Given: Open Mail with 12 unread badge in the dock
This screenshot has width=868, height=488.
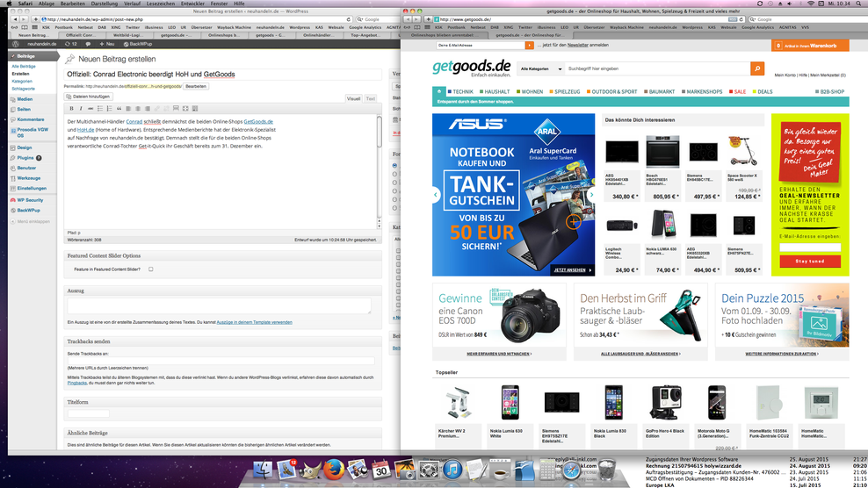Looking at the screenshot, I should [x=286, y=470].
